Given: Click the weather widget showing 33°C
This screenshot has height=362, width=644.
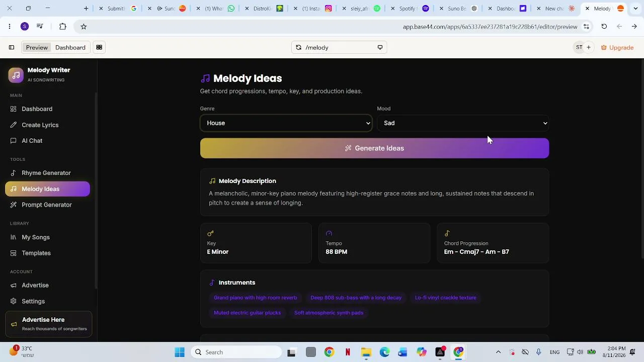Looking at the screenshot, I should (x=22, y=351).
